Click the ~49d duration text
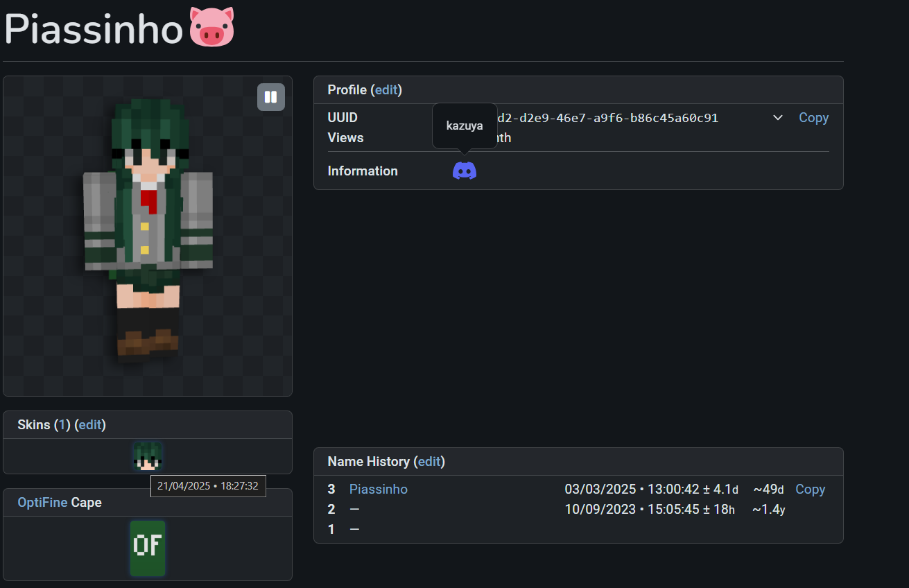909x588 pixels. [x=769, y=490]
